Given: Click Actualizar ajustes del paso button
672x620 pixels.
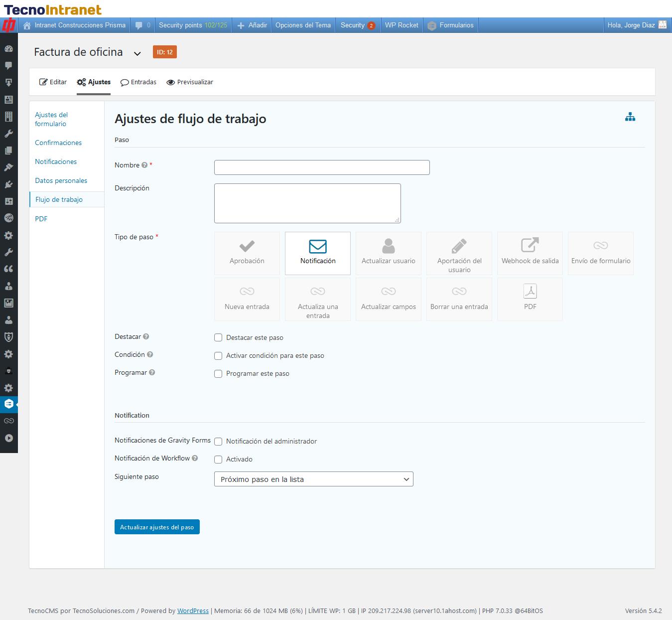Looking at the screenshot, I should pyautogui.click(x=157, y=527).
